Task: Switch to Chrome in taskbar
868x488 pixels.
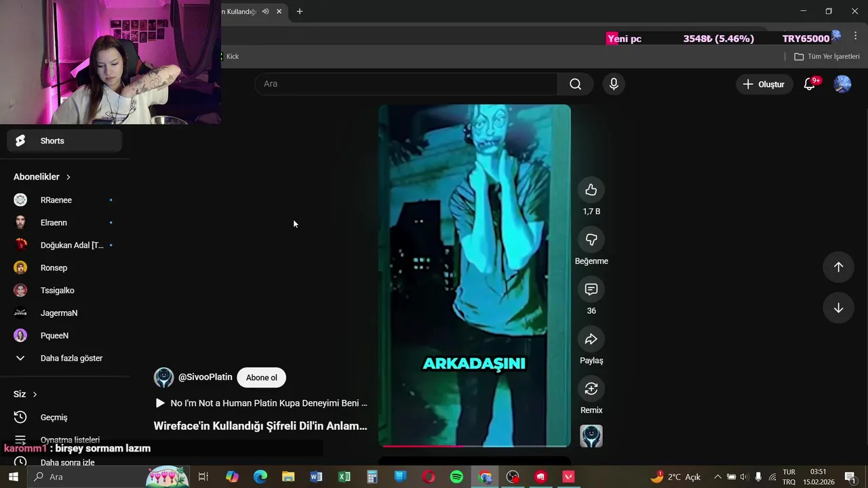Action: [x=485, y=476]
